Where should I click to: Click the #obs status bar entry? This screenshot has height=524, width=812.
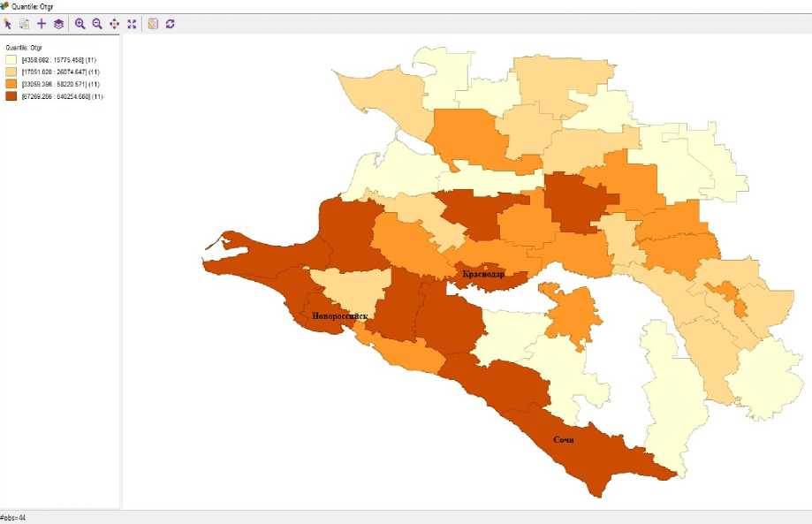[x=13, y=518]
